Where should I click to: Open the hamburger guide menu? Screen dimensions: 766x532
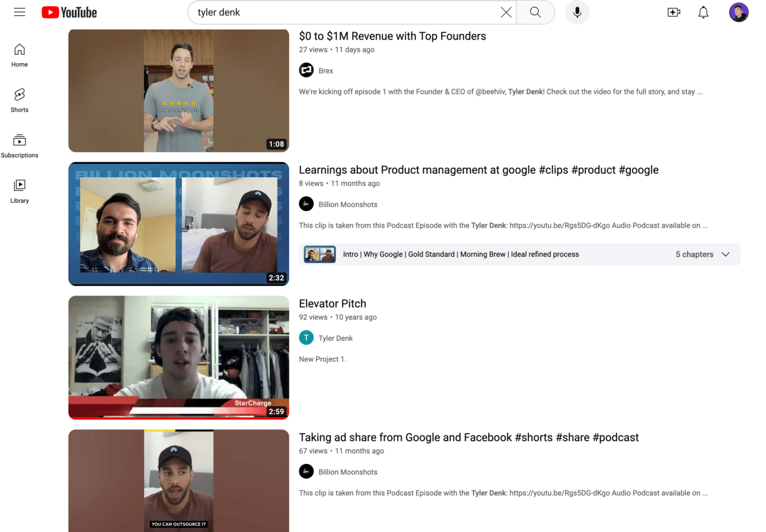coord(20,12)
